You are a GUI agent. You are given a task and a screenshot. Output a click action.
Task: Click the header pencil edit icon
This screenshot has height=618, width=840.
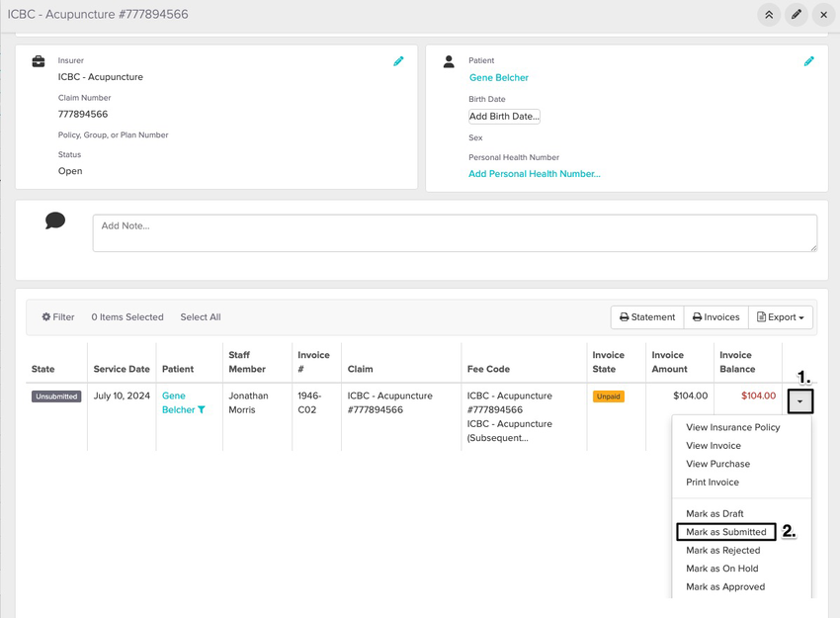click(x=797, y=15)
